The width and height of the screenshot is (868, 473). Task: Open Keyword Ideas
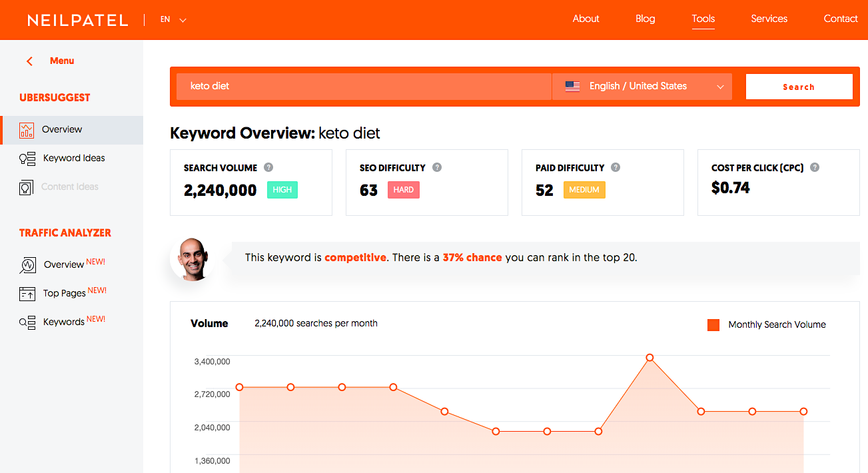74,158
